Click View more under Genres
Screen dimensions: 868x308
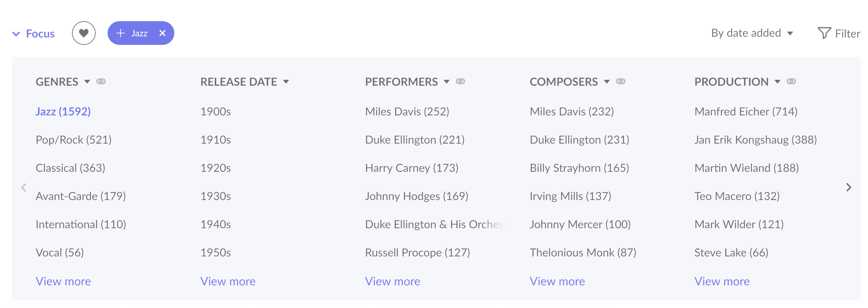pyautogui.click(x=63, y=281)
